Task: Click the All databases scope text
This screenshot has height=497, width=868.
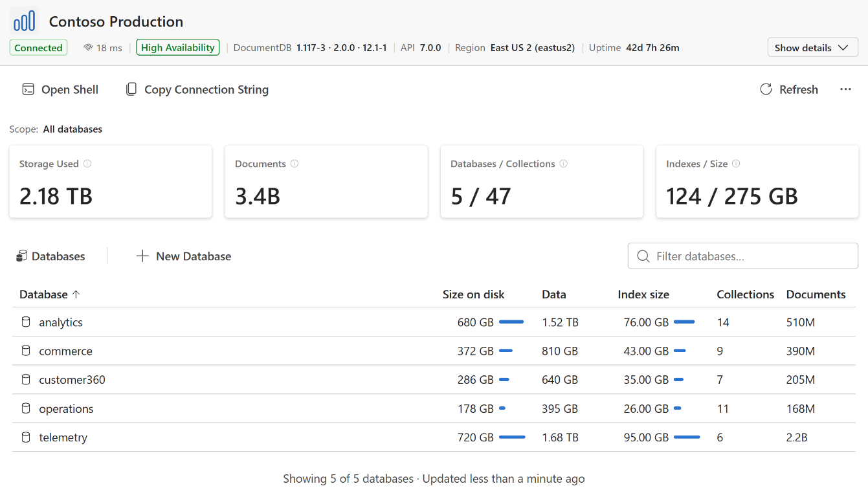Action: click(x=72, y=129)
